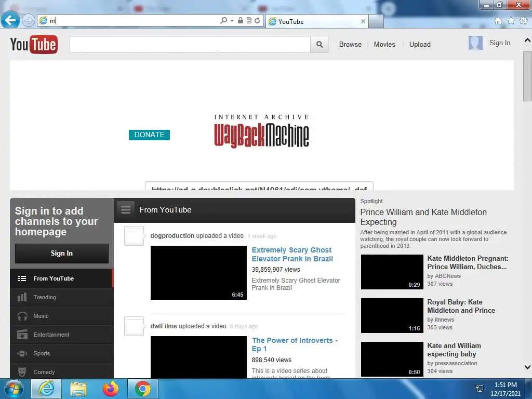Click the Wayback URL input field
Viewport: 532px width, 399px height.
pyautogui.click(x=259, y=187)
